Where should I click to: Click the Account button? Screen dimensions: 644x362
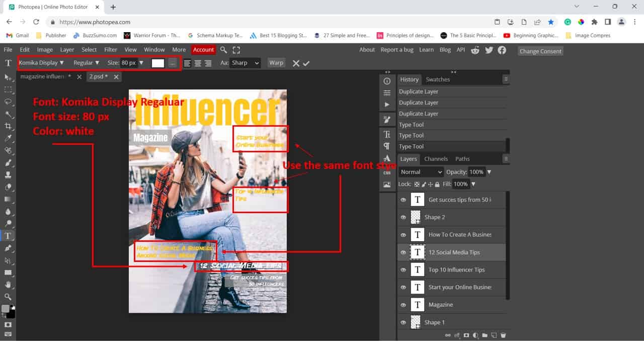pos(203,50)
